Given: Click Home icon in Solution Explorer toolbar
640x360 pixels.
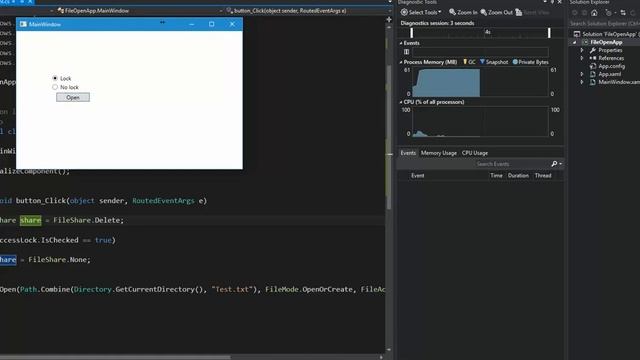Looking at the screenshot, I should click(x=594, y=13).
